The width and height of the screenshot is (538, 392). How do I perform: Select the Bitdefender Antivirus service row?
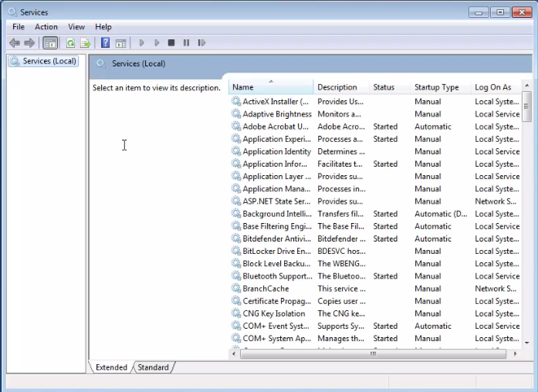click(x=375, y=238)
